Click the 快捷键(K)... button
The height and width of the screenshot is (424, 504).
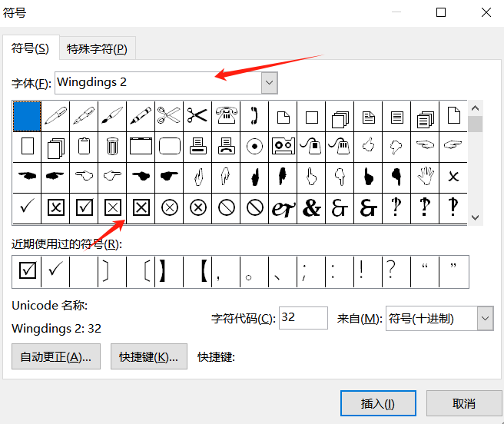coord(149,356)
